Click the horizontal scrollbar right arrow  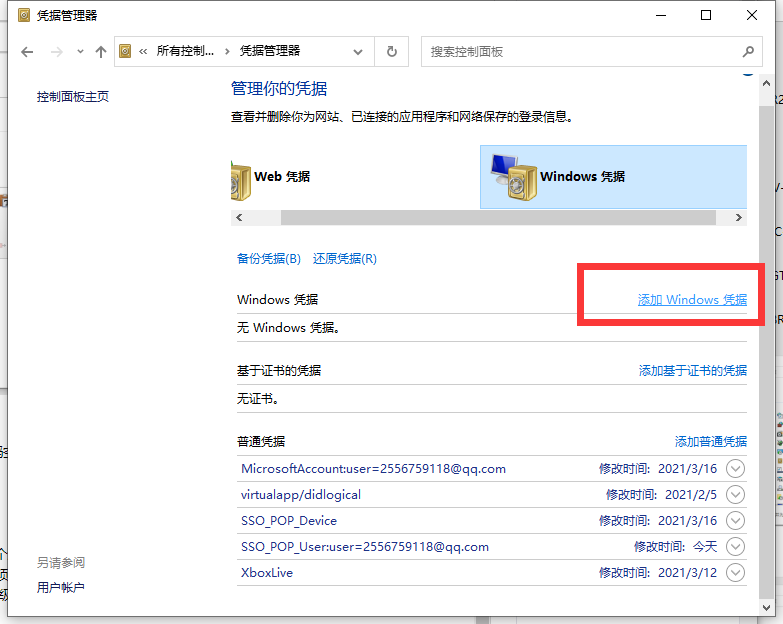coord(739,217)
